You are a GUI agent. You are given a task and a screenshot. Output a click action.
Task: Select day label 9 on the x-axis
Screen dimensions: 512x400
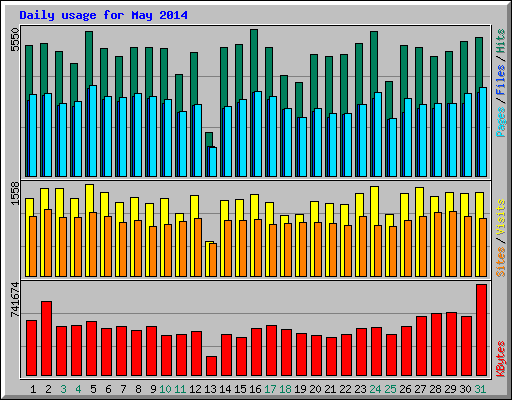153,389
